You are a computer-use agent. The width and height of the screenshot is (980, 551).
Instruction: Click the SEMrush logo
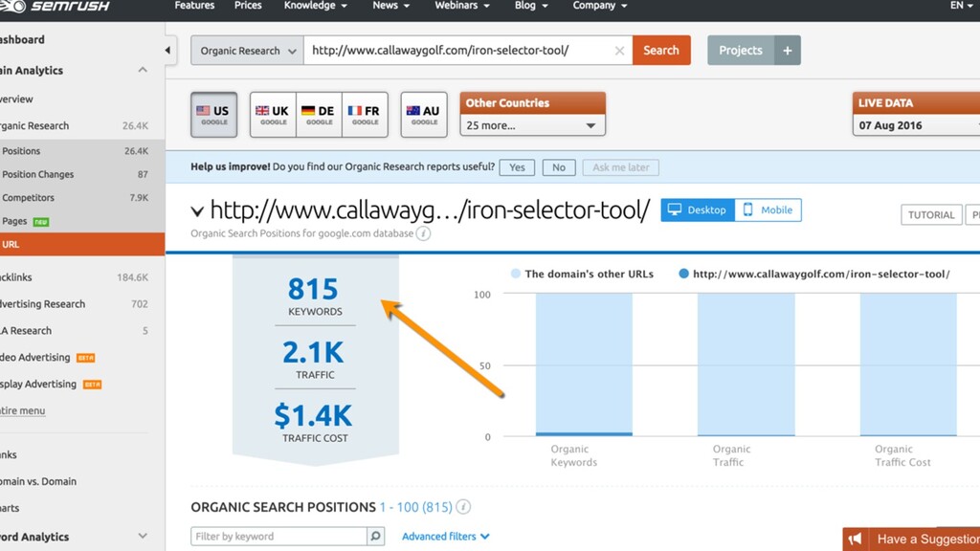pos(55,6)
